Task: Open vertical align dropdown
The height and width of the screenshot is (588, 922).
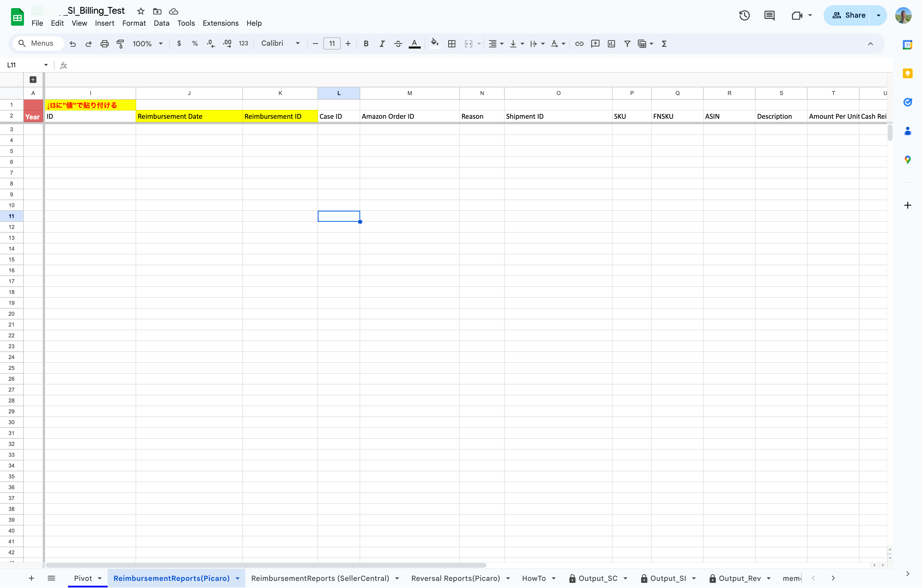Action: (x=516, y=44)
